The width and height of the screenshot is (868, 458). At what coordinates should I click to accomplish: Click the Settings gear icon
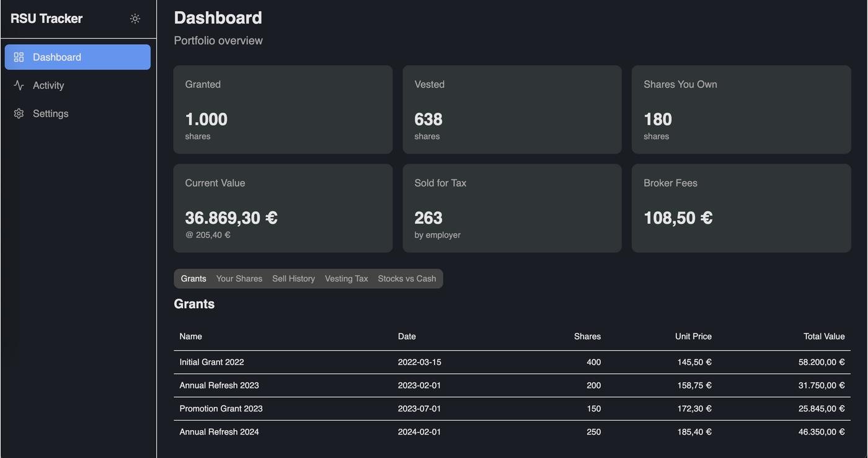pyautogui.click(x=19, y=113)
